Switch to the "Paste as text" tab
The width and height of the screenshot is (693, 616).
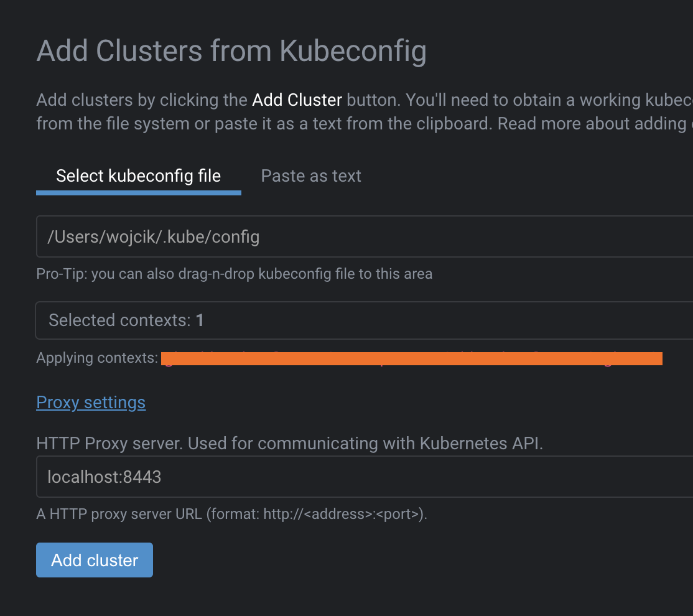pos(310,175)
